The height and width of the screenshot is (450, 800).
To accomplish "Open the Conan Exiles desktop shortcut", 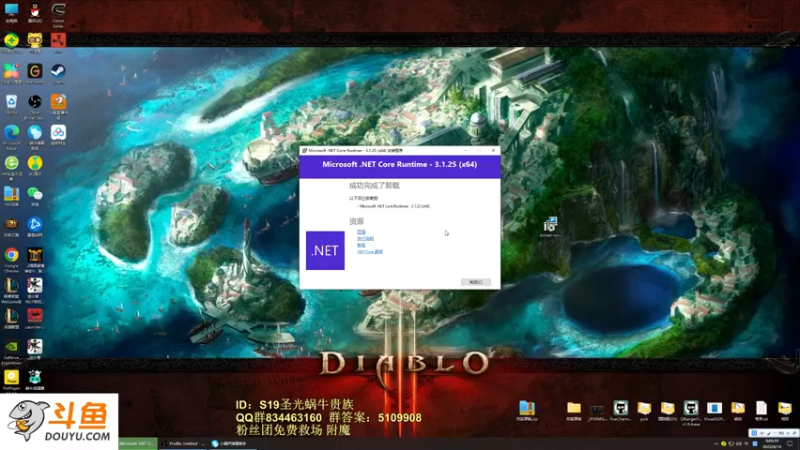I will [58, 13].
